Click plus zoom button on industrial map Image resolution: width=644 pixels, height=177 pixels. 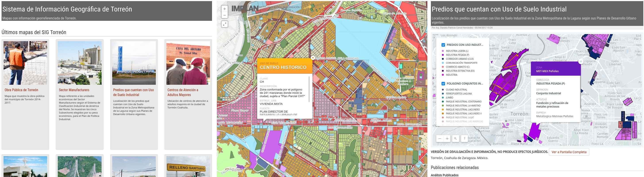(447, 139)
